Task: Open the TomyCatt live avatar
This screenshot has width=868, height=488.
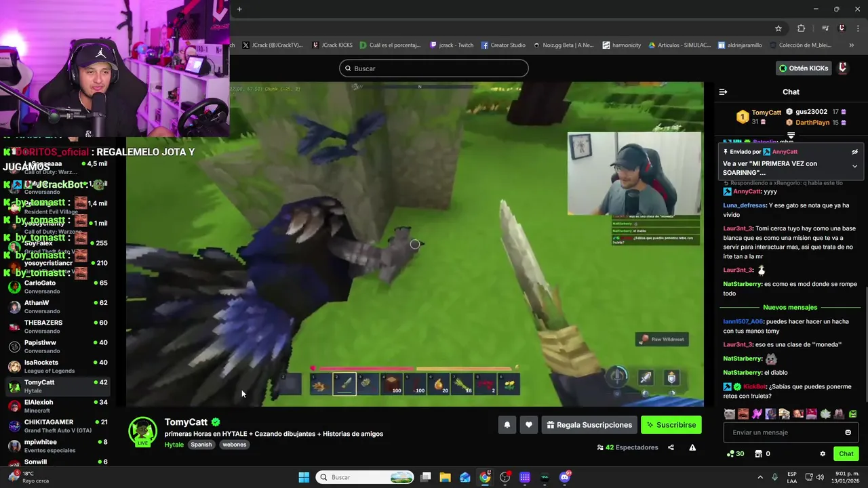Action: (x=143, y=432)
